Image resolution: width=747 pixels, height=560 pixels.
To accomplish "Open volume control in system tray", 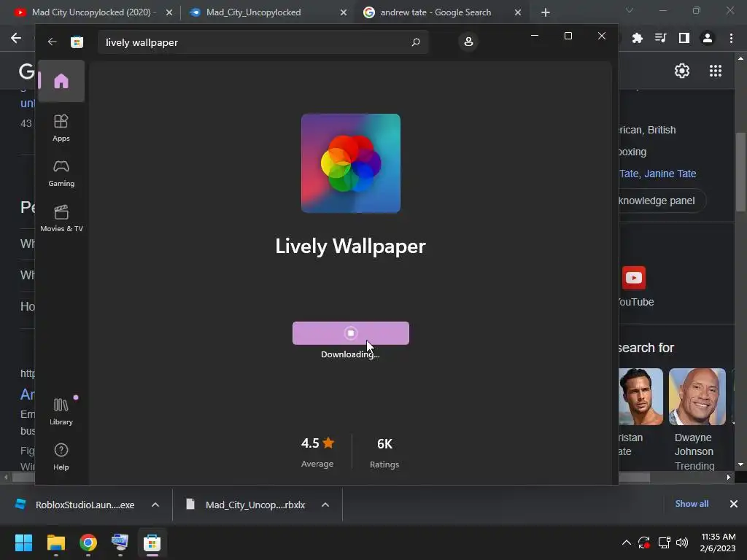I will pyautogui.click(x=682, y=542).
